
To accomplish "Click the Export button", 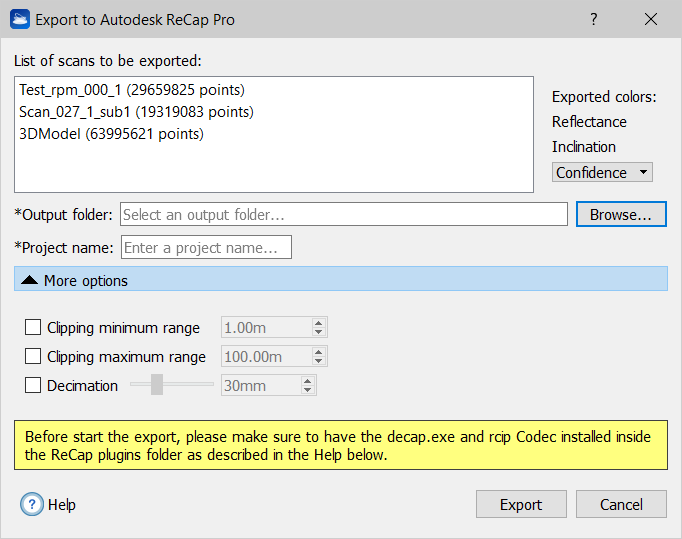I will pos(521,504).
